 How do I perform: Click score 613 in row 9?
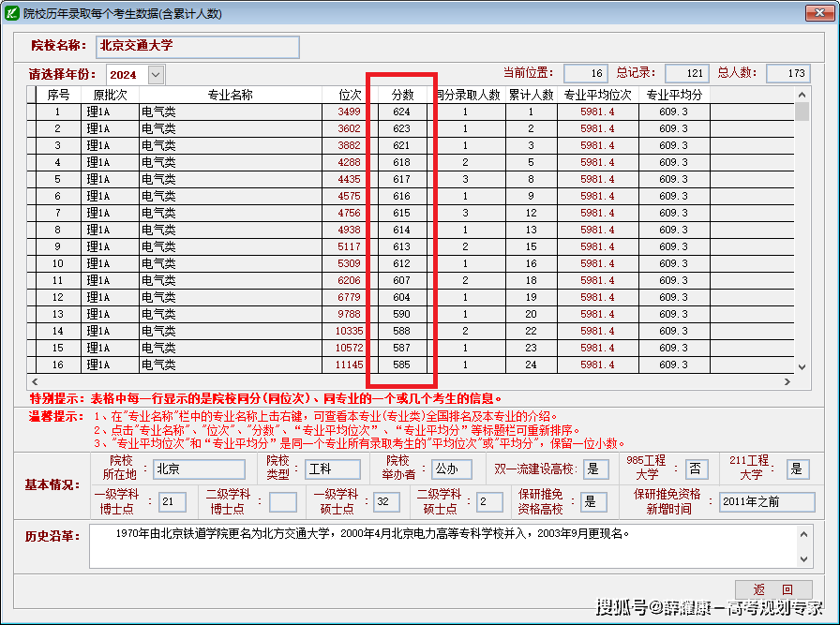[x=401, y=246]
